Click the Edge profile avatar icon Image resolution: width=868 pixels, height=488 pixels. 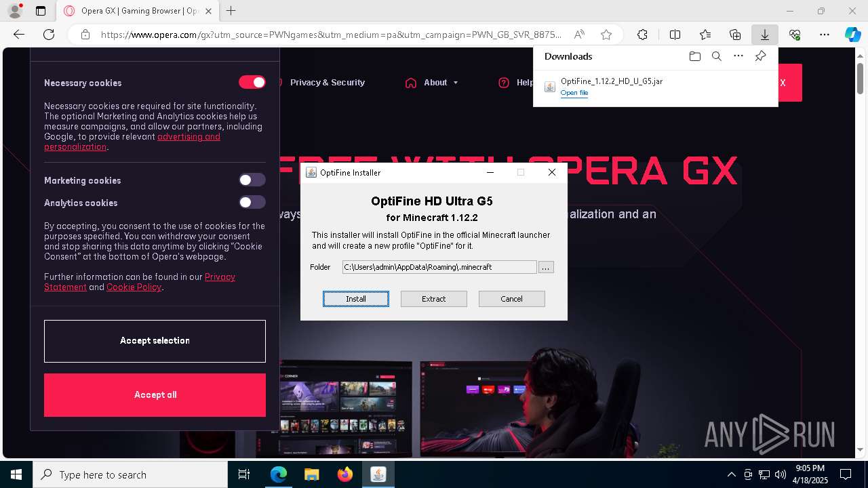pyautogui.click(x=14, y=11)
